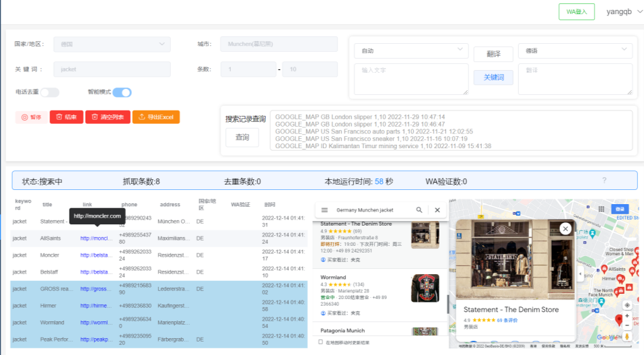Click the clear list button
This screenshot has height=355, width=644.
108,117
